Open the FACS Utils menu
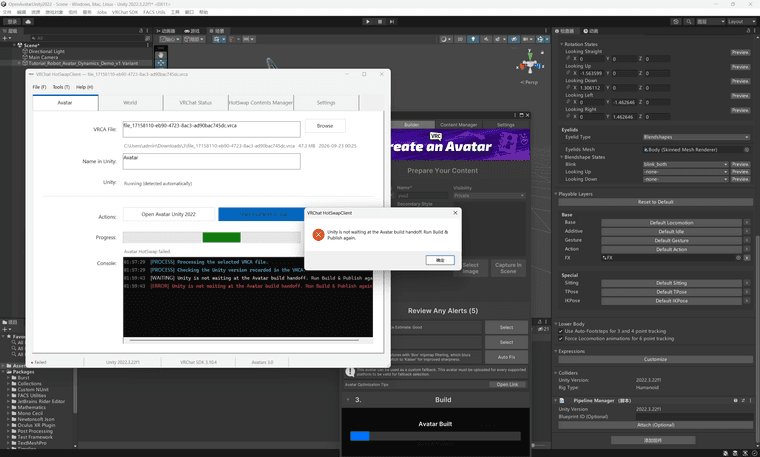760x457 pixels. [154, 12]
